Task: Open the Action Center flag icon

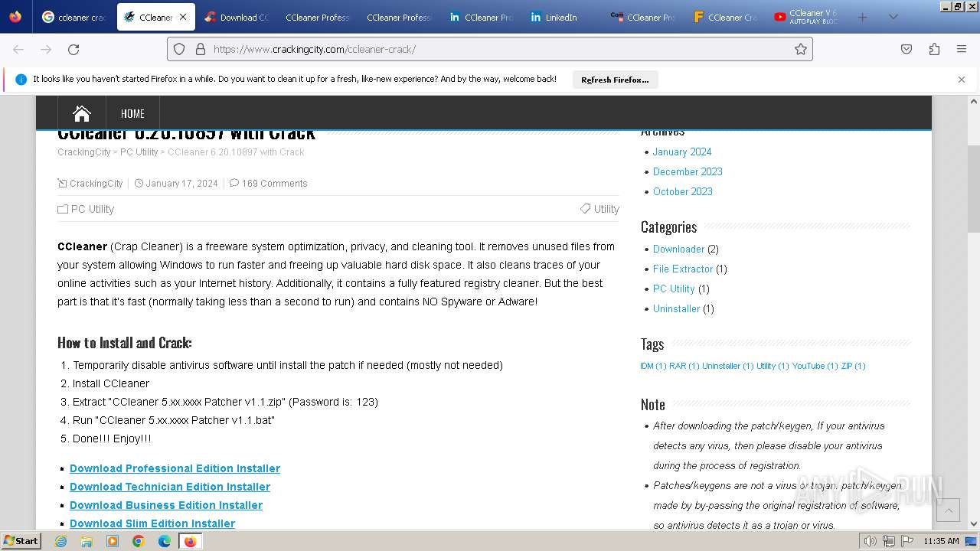Action: (x=907, y=541)
